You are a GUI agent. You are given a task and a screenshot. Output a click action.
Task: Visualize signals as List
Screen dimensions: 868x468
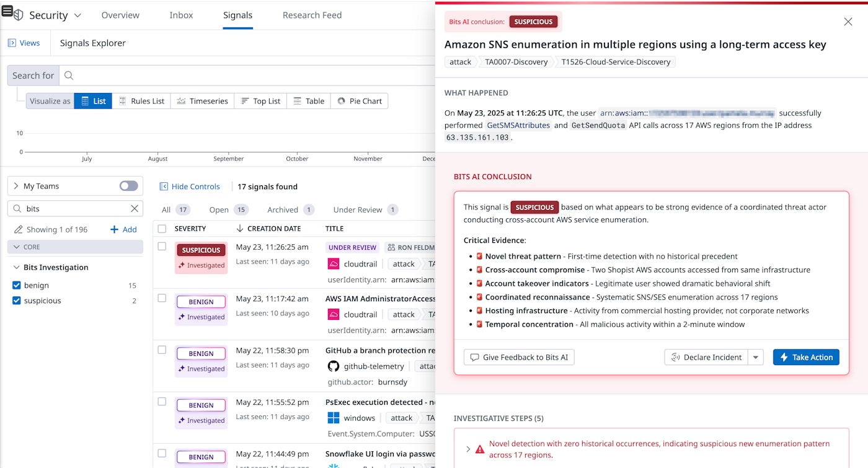click(x=93, y=101)
